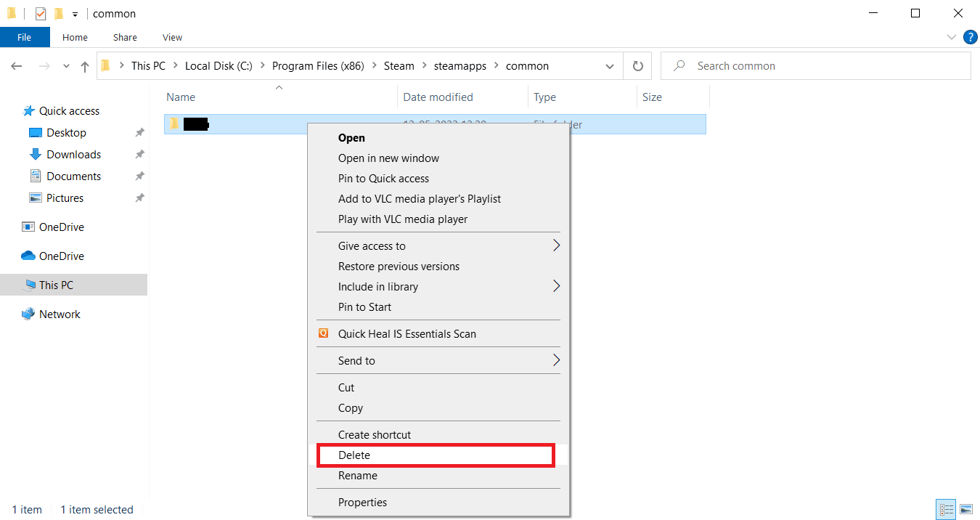Screen dimensions: 980x520
Task: Click Steam in the address path
Action: (x=399, y=65)
